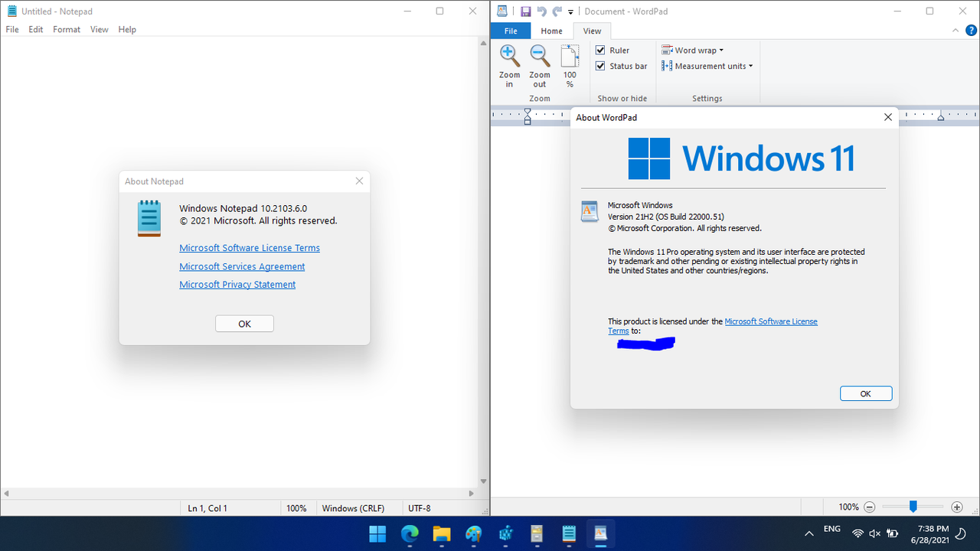This screenshot has width=980, height=551.
Task: Close the About WordPad dialog
Action: point(888,117)
